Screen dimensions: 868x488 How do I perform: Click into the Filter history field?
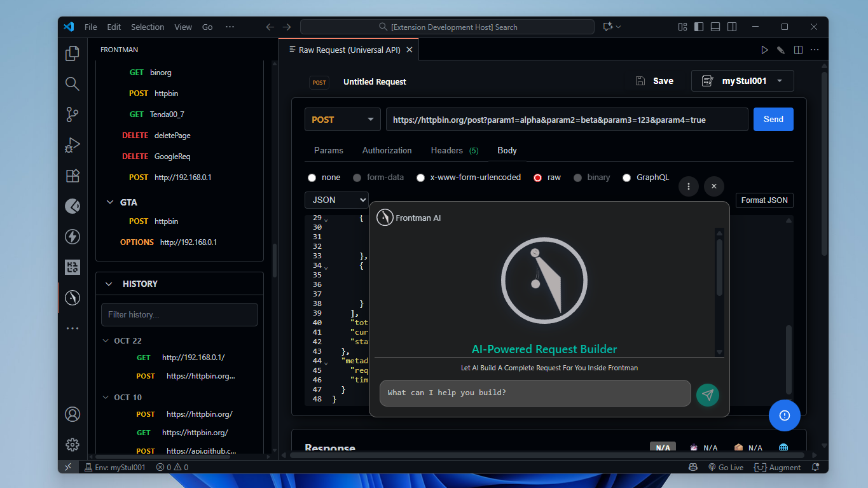[x=179, y=314]
